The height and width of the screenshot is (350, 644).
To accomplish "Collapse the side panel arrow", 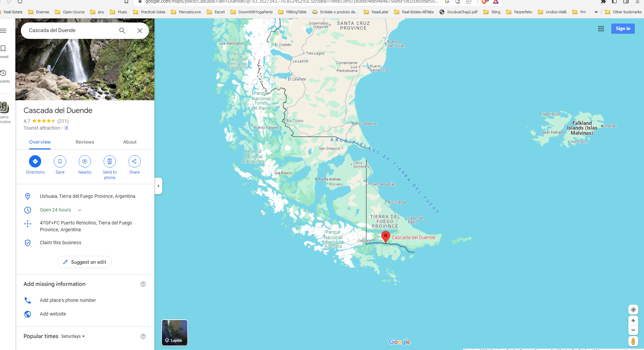I will tap(158, 186).
